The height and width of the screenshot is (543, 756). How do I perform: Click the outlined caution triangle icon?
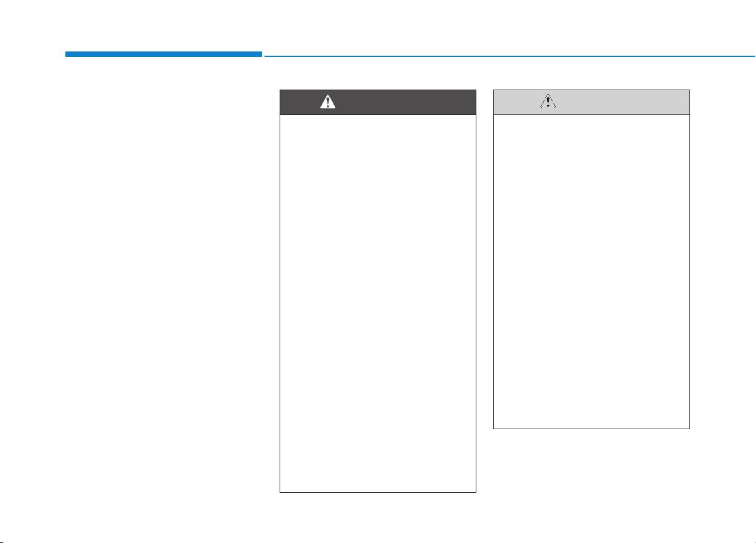pyautogui.click(x=547, y=102)
